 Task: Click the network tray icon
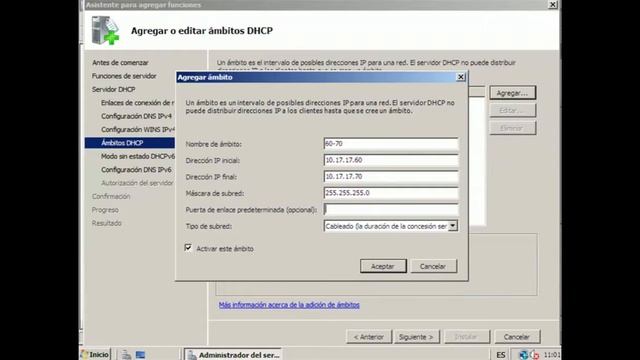pos(523,355)
